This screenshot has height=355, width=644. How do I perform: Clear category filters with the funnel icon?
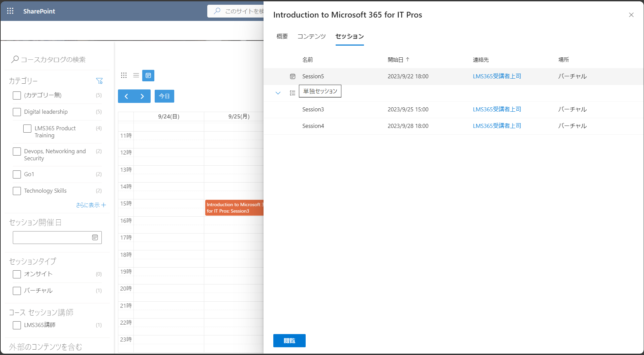coord(99,81)
